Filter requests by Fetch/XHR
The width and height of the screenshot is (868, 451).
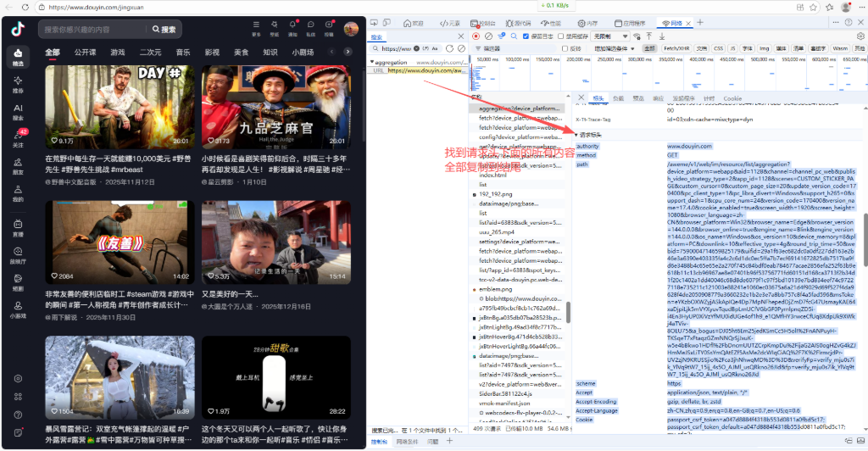pos(676,48)
